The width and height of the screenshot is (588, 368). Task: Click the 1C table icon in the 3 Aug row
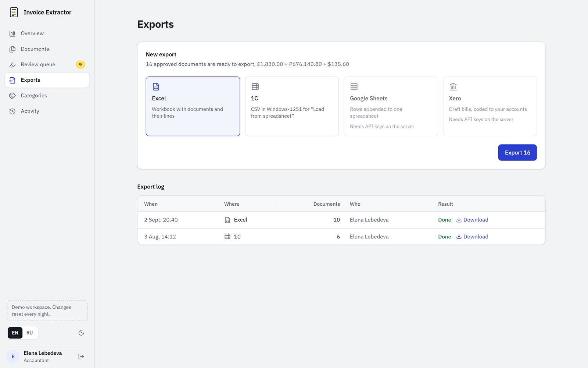tap(227, 237)
